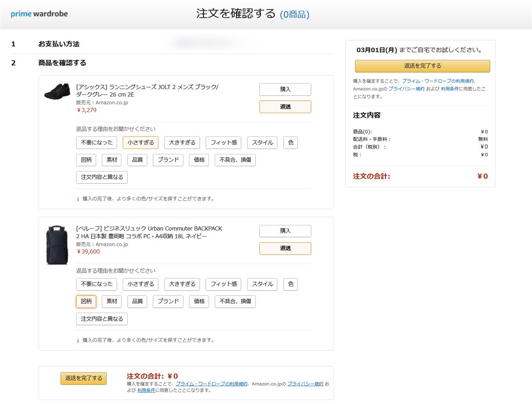
Task: Select フィット感 reason for the shoes
Action: pyautogui.click(x=223, y=142)
